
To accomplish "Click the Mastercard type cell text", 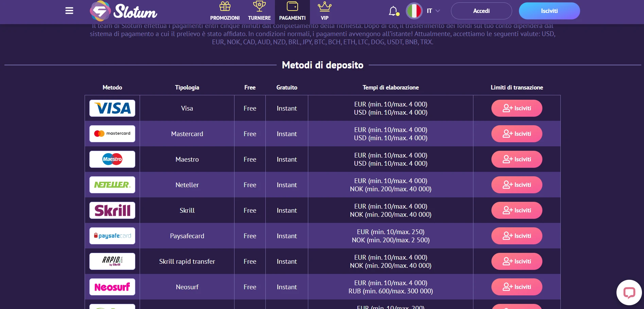I will (x=187, y=134).
